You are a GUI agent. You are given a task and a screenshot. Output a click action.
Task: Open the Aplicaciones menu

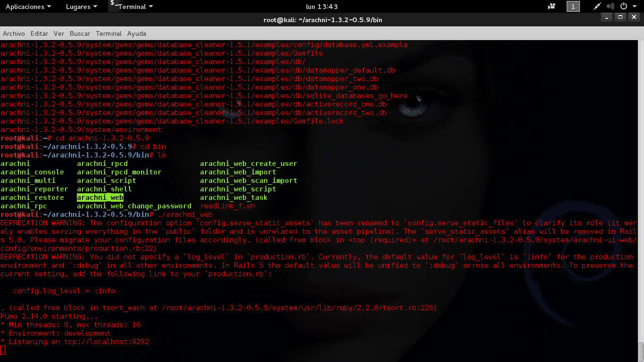(25, 7)
